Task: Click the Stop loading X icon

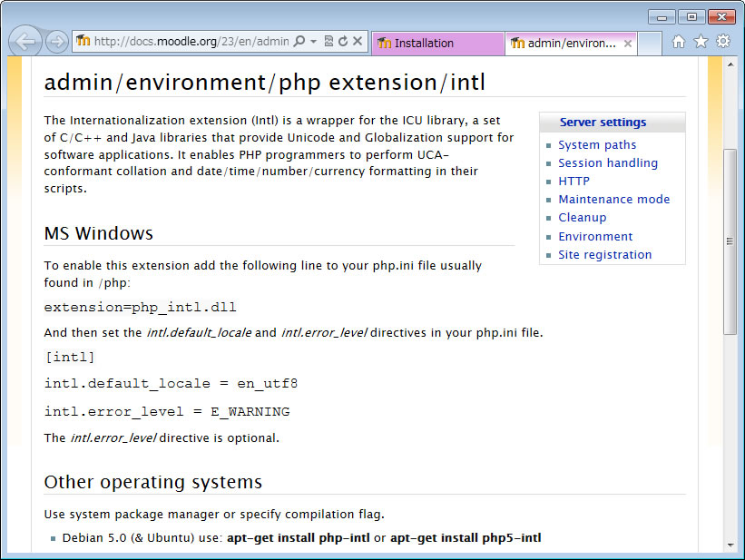Action: coord(358,42)
